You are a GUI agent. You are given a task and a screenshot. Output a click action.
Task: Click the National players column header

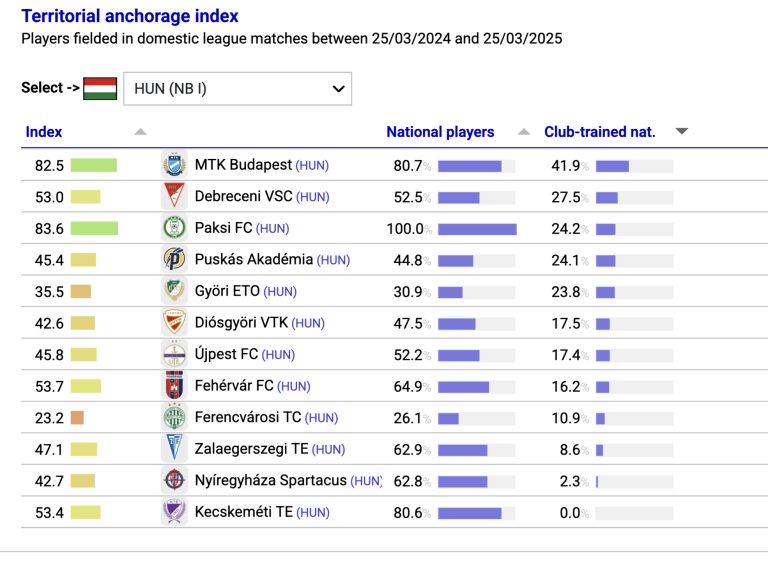[440, 132]
